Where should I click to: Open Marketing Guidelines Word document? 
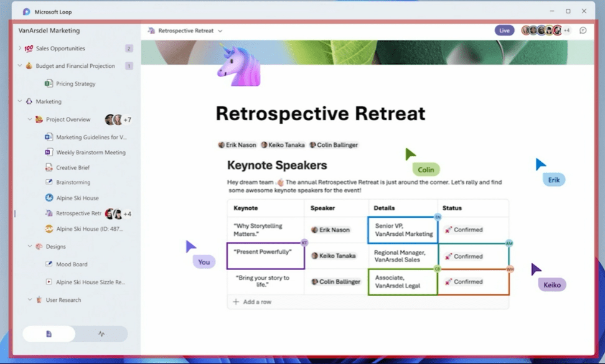coord(91,137)
